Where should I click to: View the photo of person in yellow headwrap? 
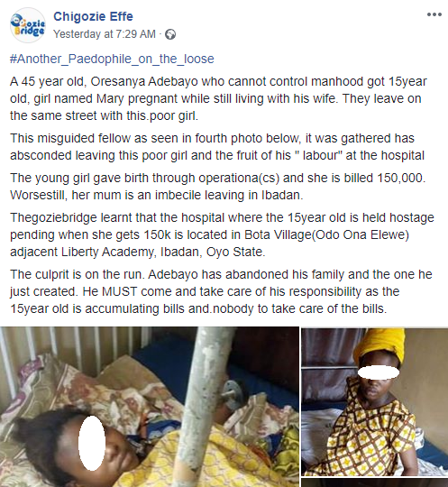click(x=375, y=402)
